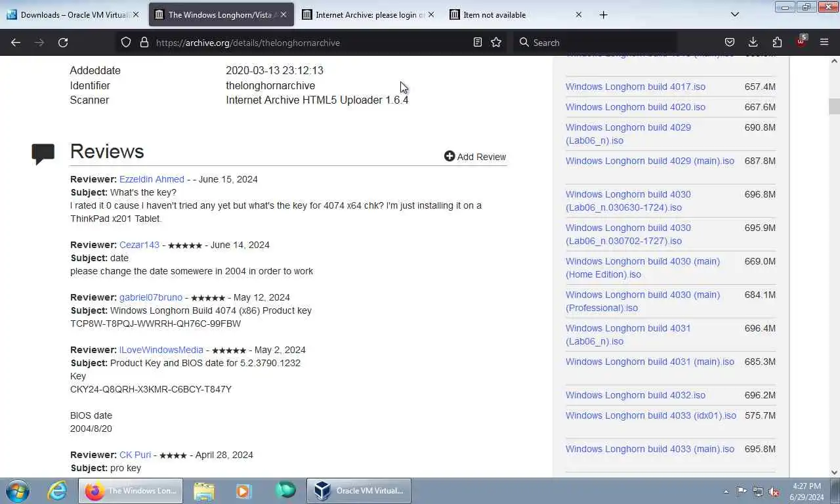Viewport: 840px width, 504px height.
Task: Toggle reader view icon in address bar
Action: tap(478, 42)
